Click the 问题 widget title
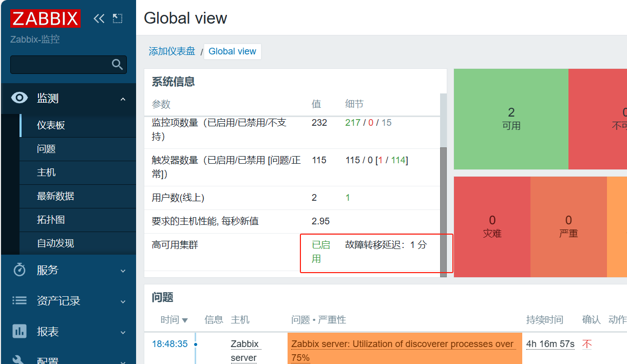This screenshot has height=364, width=627. tap(162, 297)
